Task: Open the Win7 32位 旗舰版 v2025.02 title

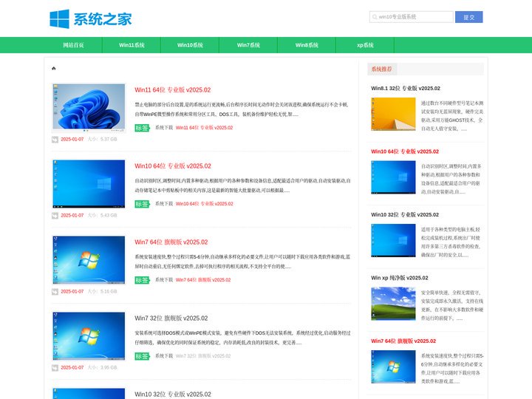Action: click(171, 318)
